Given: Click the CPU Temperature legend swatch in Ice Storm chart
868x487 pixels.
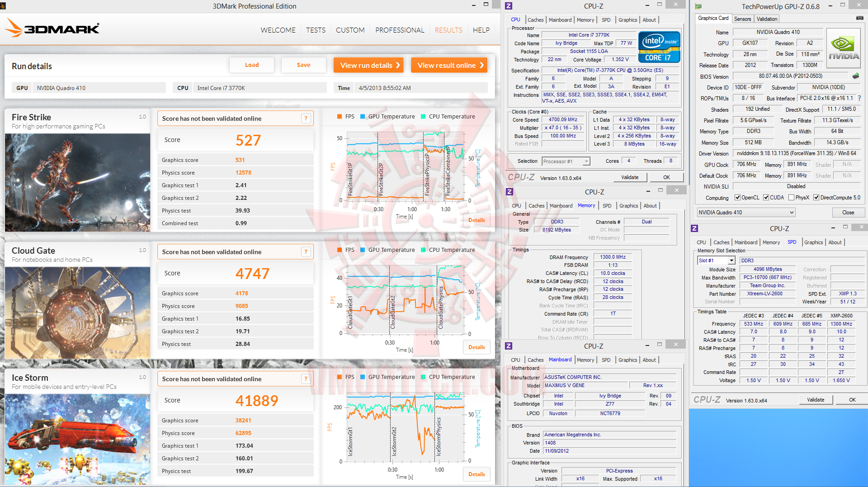Looking at the screenshot, I should pyautogui.click(x=423, y=377).
